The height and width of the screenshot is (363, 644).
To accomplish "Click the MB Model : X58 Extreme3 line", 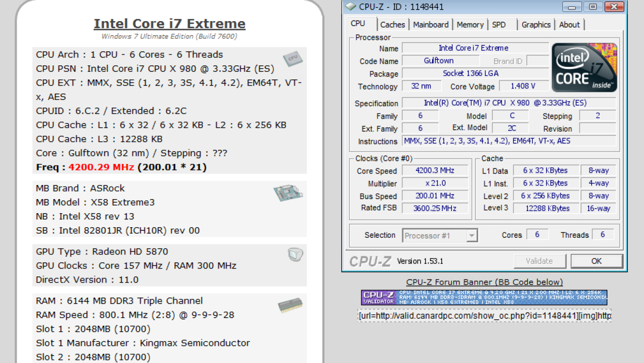I will tap(96, 203).
